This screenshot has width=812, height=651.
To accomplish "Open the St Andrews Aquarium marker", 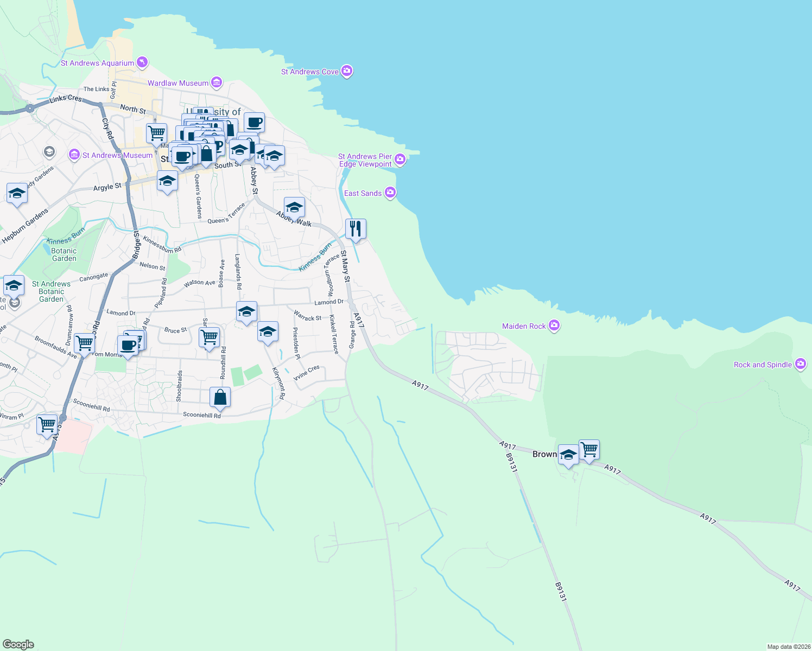I will click(x=142, y=62).
